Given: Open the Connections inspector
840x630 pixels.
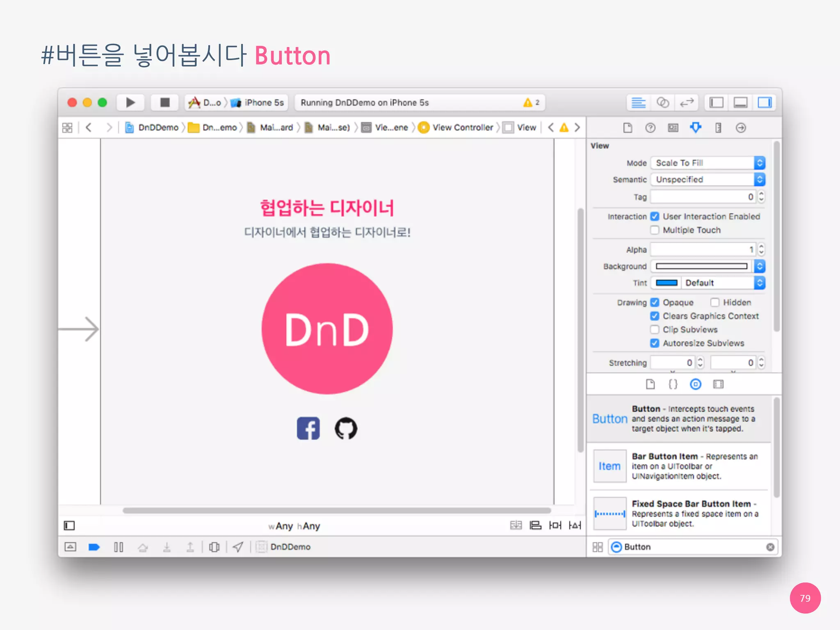Looking at the screenshot, I should pos(741,128).
